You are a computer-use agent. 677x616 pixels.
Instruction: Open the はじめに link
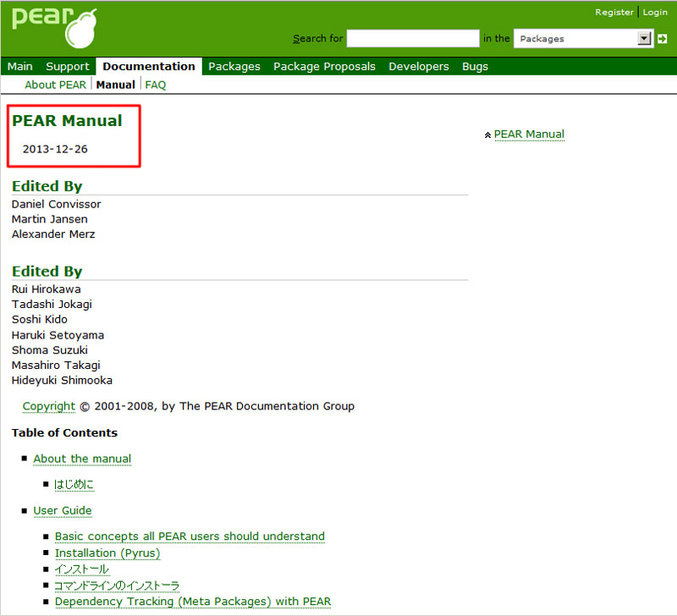[74, 485]
